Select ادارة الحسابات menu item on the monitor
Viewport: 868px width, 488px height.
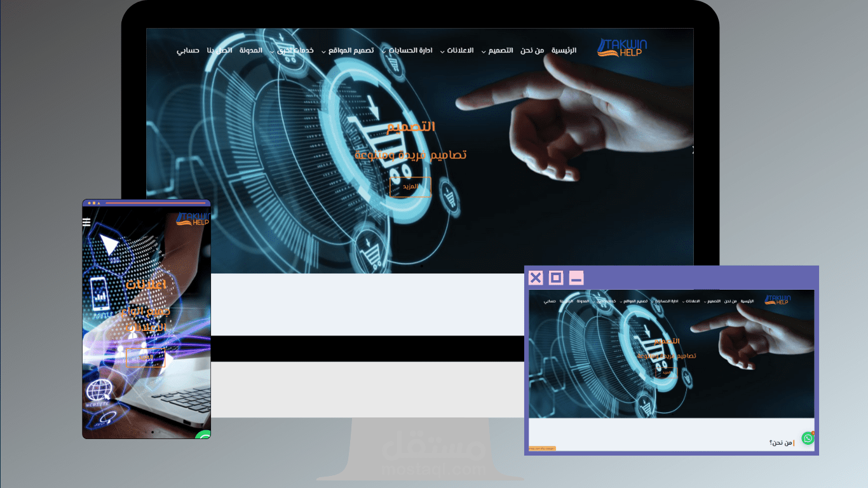pos(410,50)
